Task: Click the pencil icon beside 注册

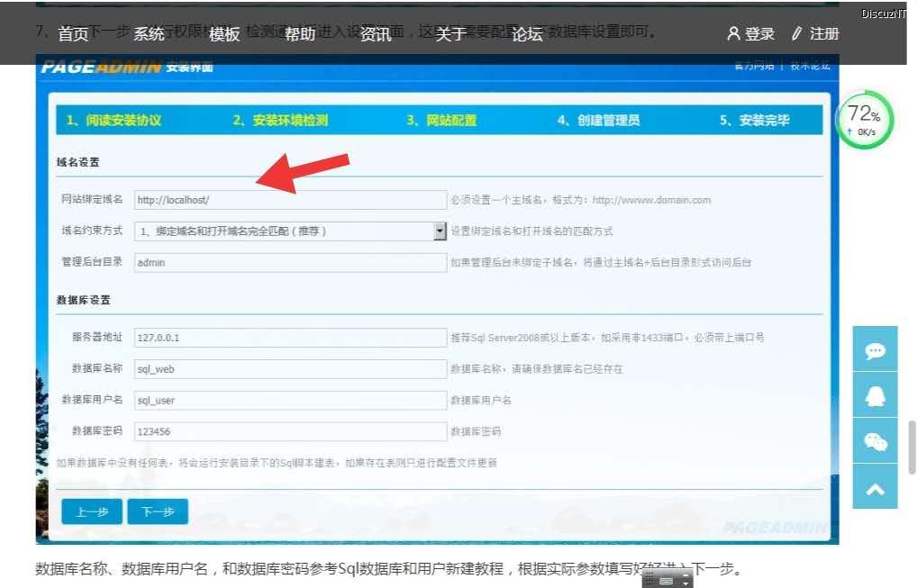Action: (x=796, y=33)
